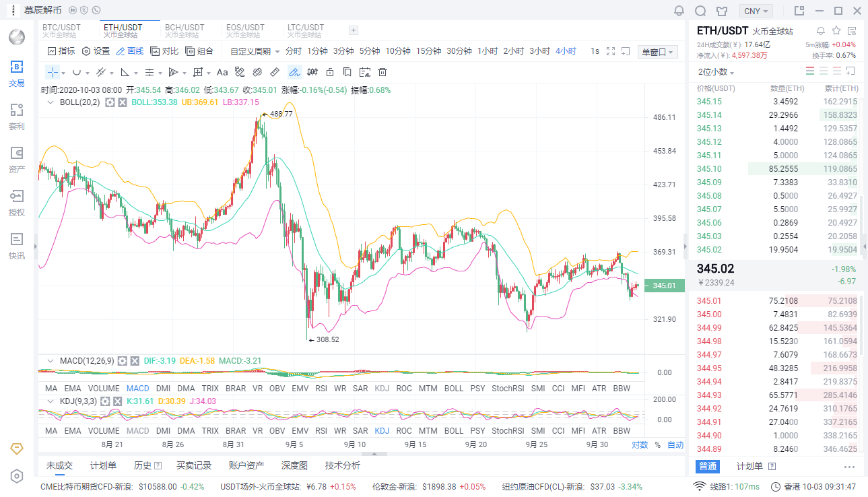868x497 pixels.
Task: Click the search magnifier in title bar
Action: pyautogui.click(x=700, y=11)
